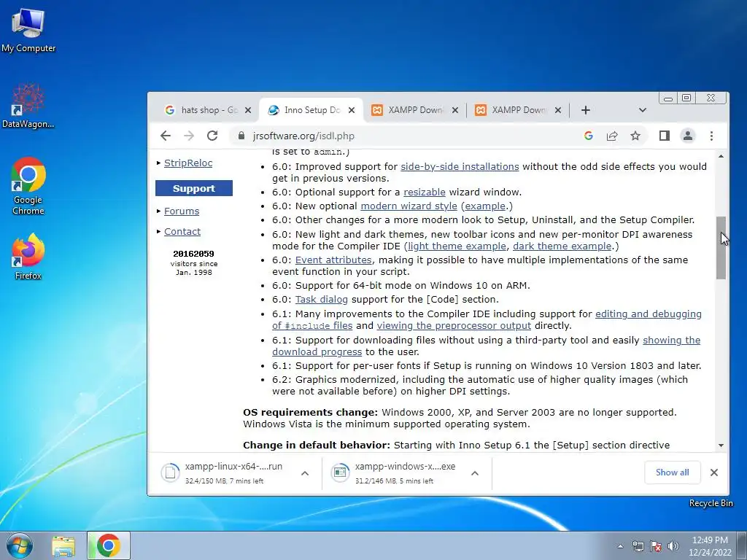Click the xampp-windows exe download file icon
The image size is (747, 560).
point(340,472)
